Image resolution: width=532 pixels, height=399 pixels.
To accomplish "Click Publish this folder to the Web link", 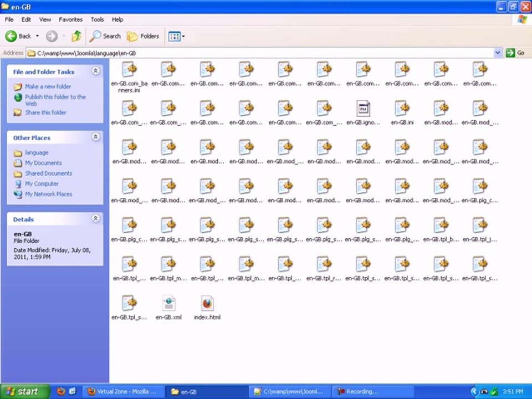I will click(55, 100).
